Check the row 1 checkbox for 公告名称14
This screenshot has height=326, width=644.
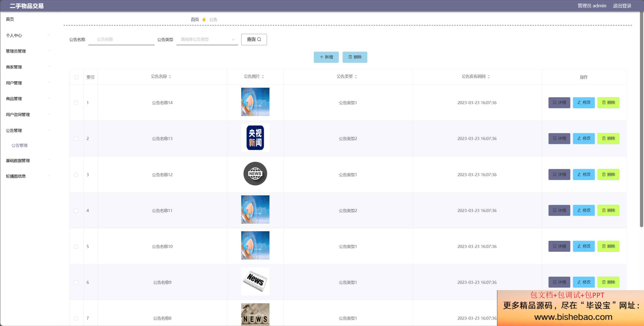click(x=76, y=103)
